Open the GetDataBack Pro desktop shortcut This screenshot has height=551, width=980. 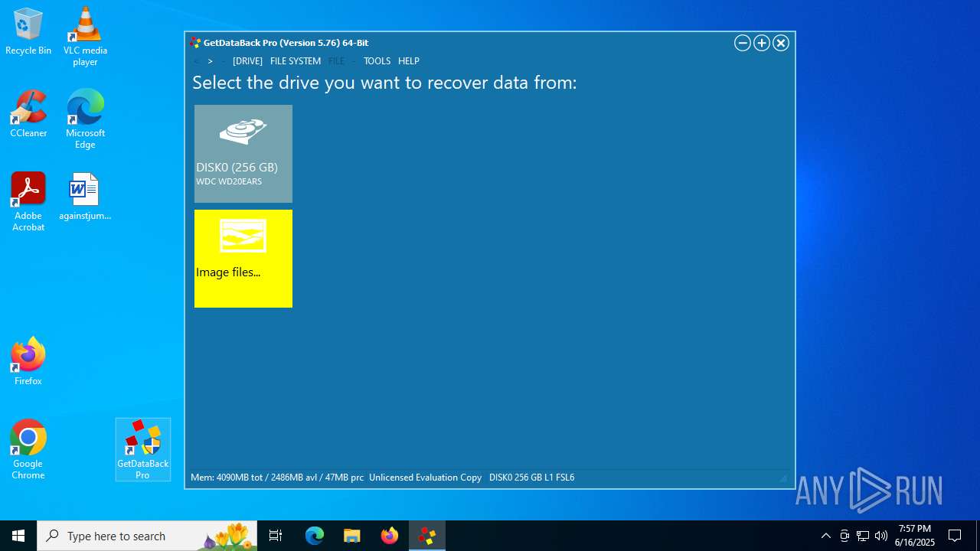pos(143,450)
